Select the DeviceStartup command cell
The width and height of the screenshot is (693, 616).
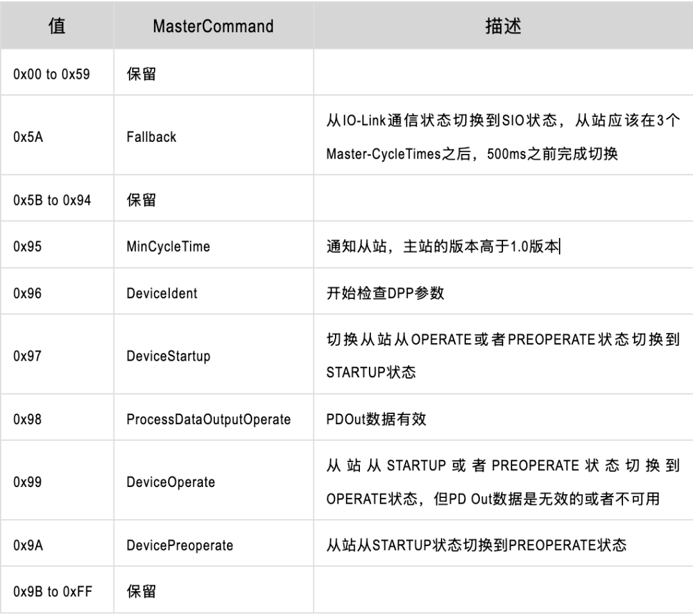click(168, 355)
